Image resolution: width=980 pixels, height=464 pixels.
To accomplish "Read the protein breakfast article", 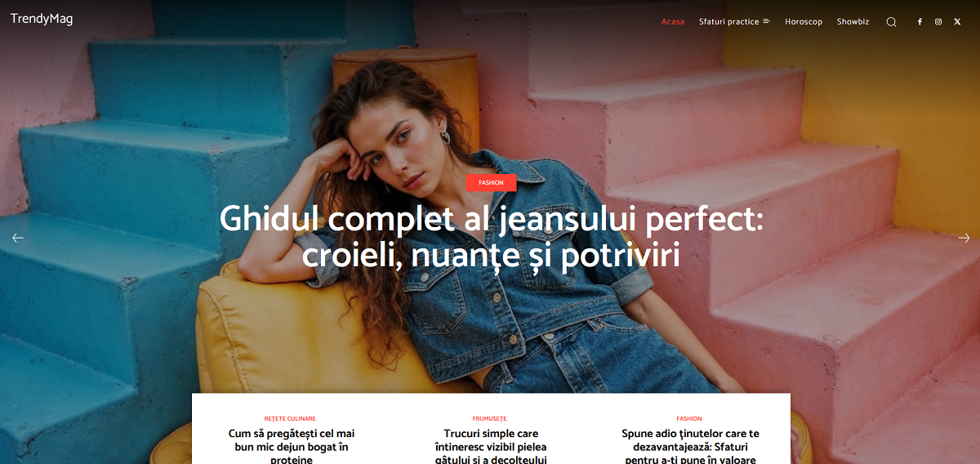I will pos(292,446).
